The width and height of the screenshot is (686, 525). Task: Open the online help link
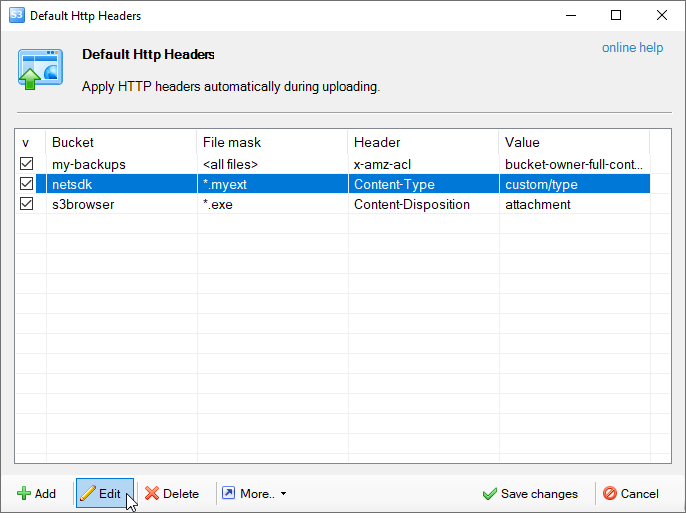click(632, 47)
